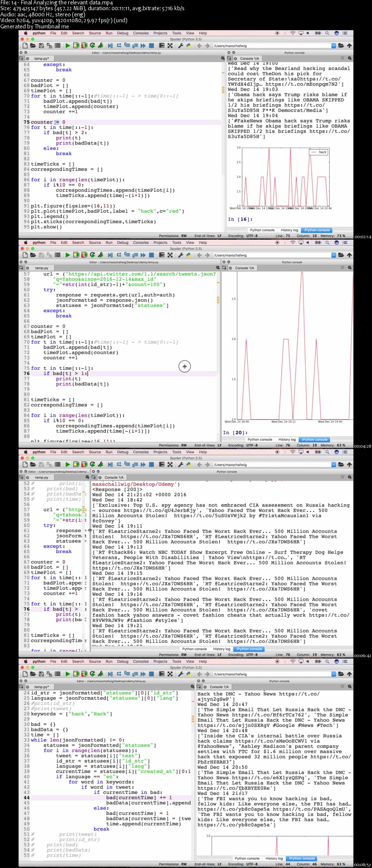The image size is (372, 868).
Task: Open console options gear in 00:02:14 frame
Action: (x=349, y=58)
